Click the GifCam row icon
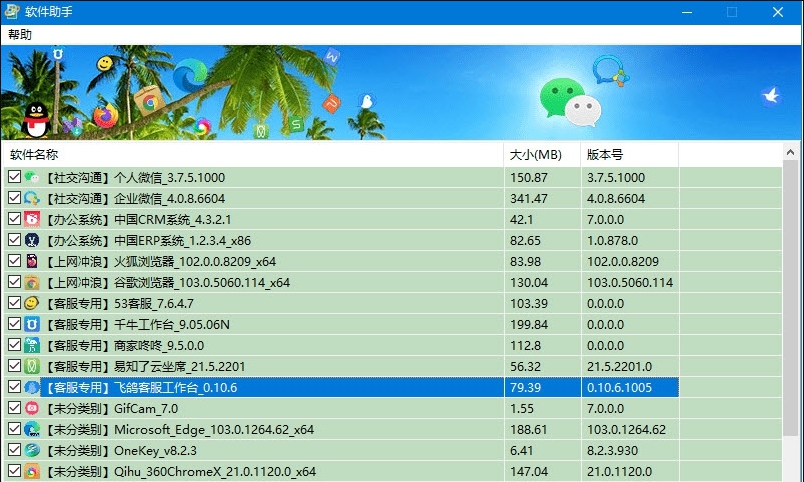 coord(32,409)
